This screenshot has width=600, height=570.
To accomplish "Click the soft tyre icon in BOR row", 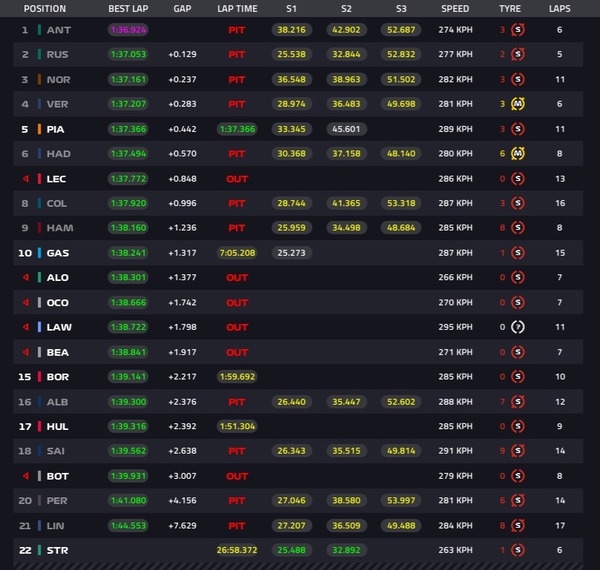I will pyautogui.click(x=517, y=377).
